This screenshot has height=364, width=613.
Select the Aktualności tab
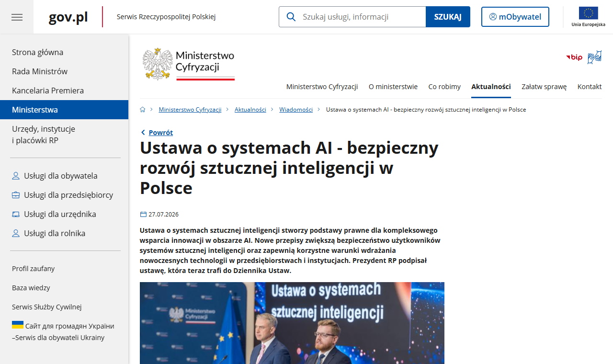pos(491,87)
